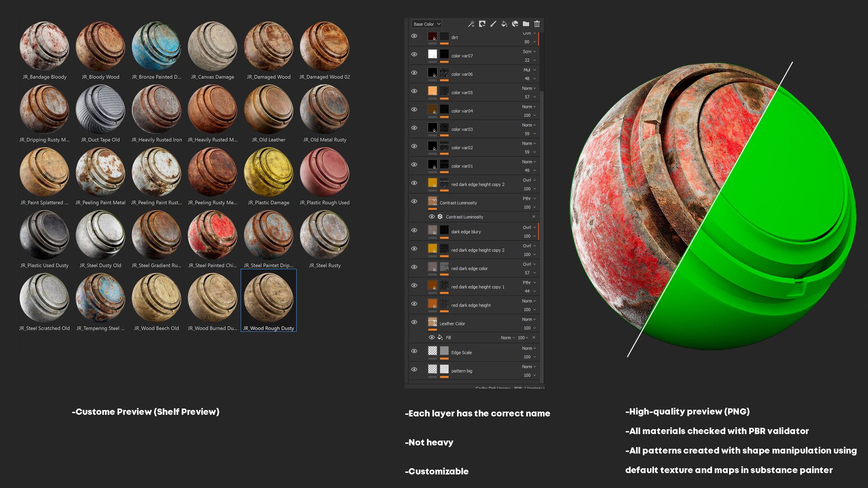Click the add mask icon
The image size is (868, 488).
(x=482, y=24)
